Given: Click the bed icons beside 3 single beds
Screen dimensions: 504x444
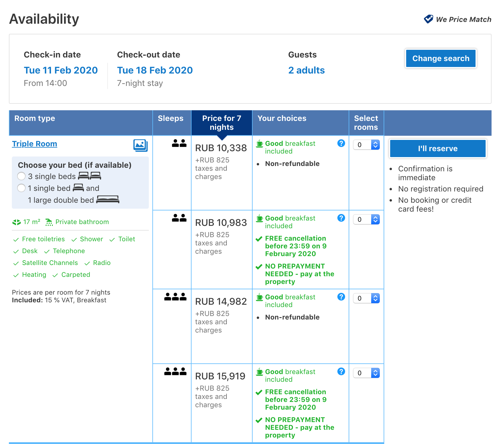Looking at the screenshot, I should [x=90, y=176].
